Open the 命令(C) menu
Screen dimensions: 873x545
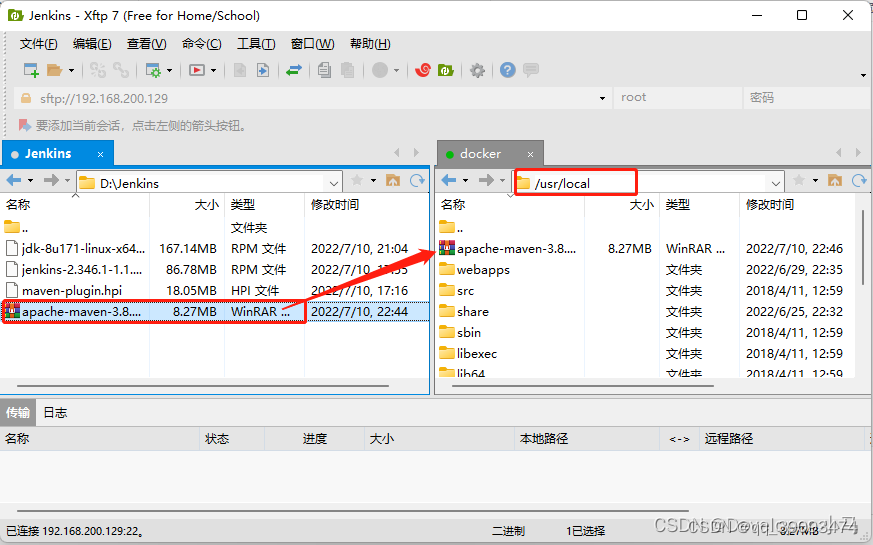202,44
